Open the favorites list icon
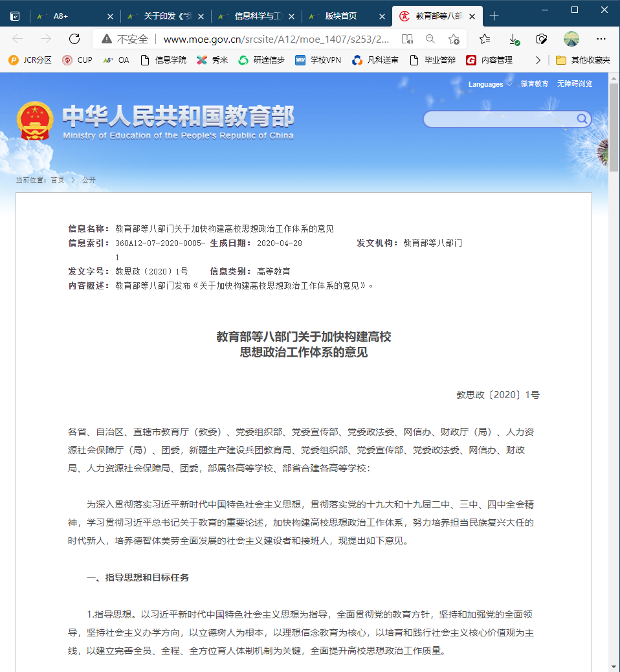 point(485,39)
